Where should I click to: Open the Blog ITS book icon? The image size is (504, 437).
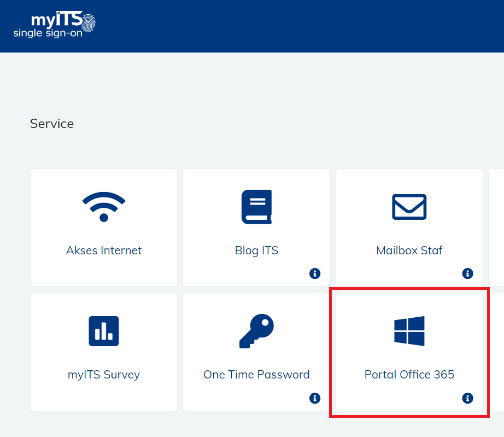(256, 207)
